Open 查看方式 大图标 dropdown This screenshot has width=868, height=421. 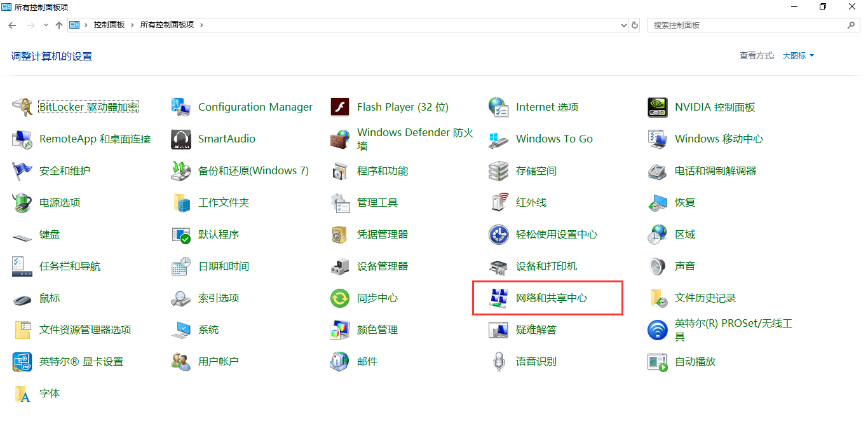pyautogui.click(x=798, y=56)
